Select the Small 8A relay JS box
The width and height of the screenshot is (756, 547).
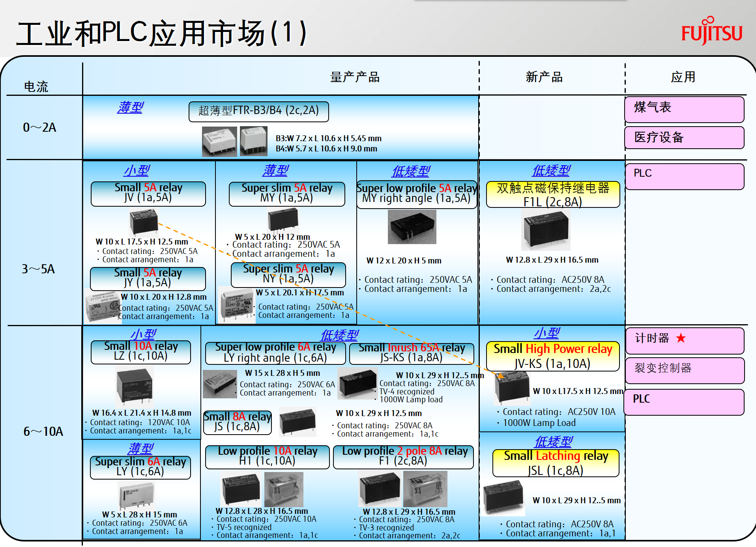pyautogui.click(x=238, y=422)
